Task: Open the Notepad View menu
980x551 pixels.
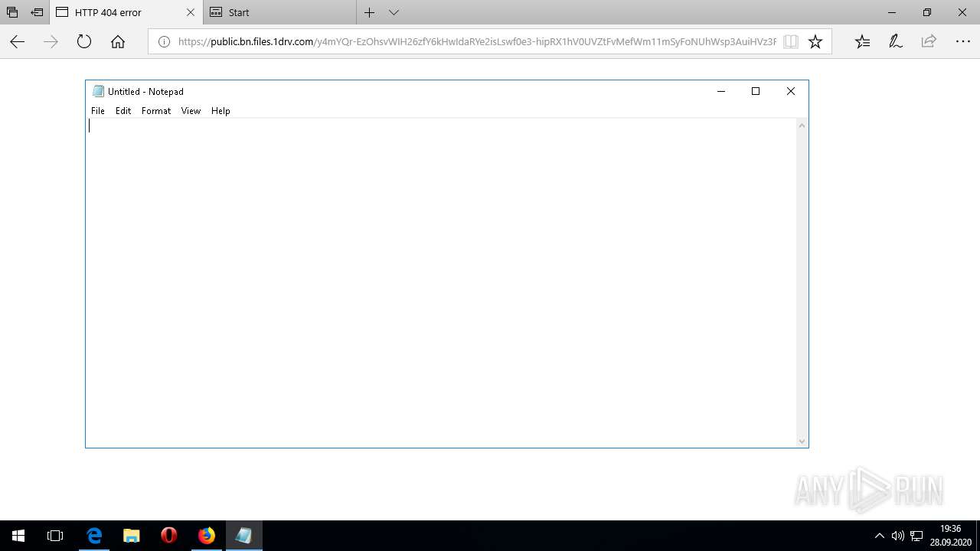Action: click(x=191, y=111)
